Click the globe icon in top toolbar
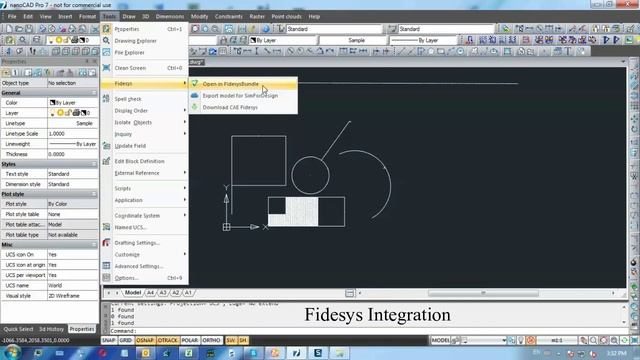The height and width of the screenshot is (360, 640). pos(266,29)
